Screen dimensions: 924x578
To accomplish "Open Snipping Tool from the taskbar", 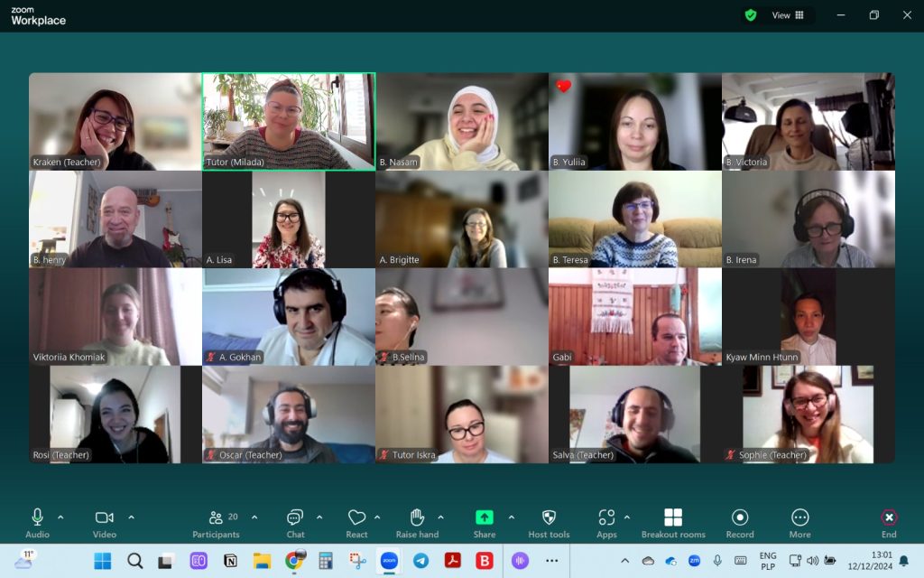I will [x=357, y=561].
